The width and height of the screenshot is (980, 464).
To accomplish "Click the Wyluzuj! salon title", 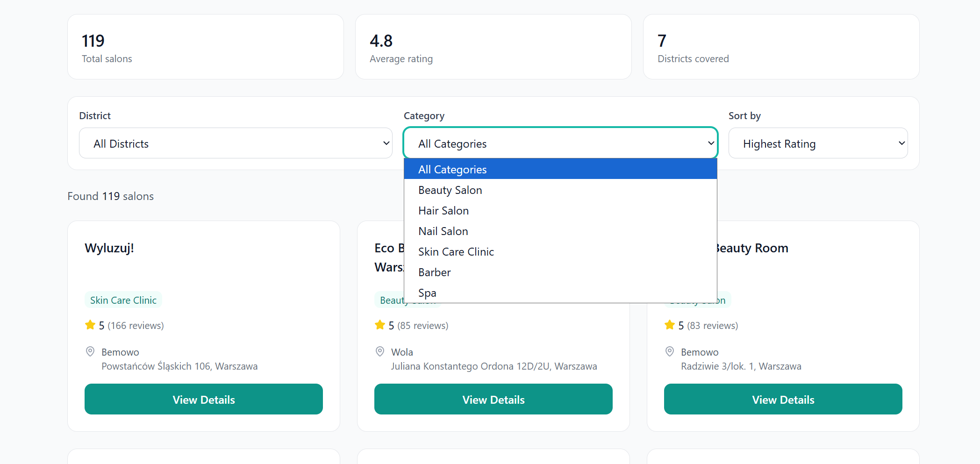I will point(109,248).
